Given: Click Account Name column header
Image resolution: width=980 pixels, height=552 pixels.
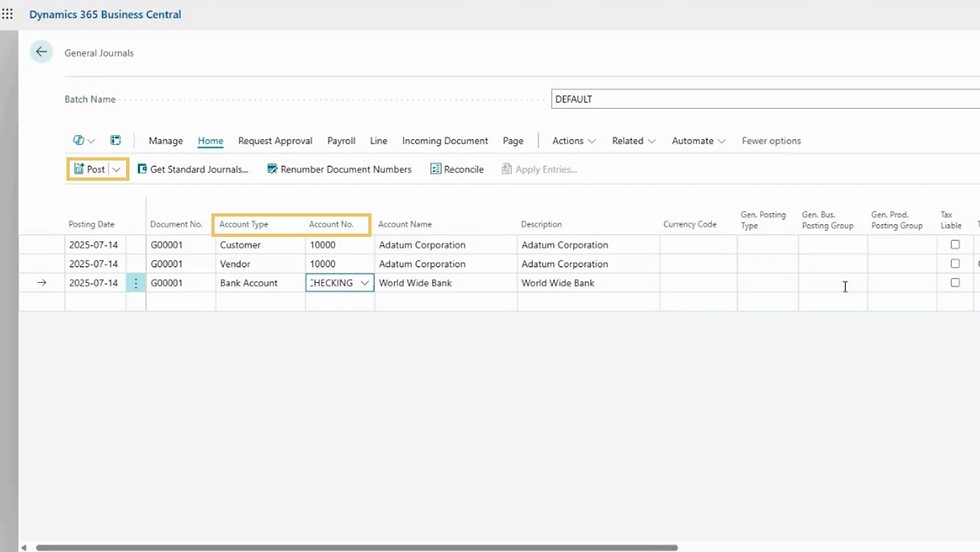Looking at the screenshot, I should [x=405, y=224].
